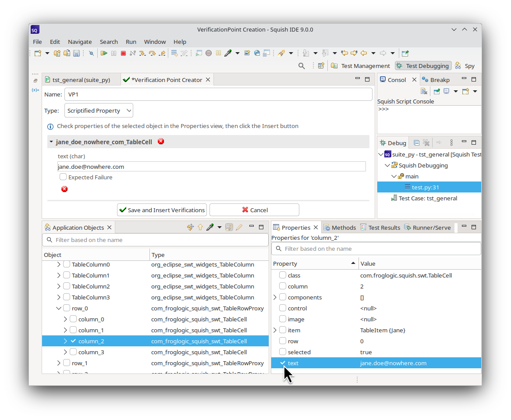Open the Spy perspective

point(465,66)
